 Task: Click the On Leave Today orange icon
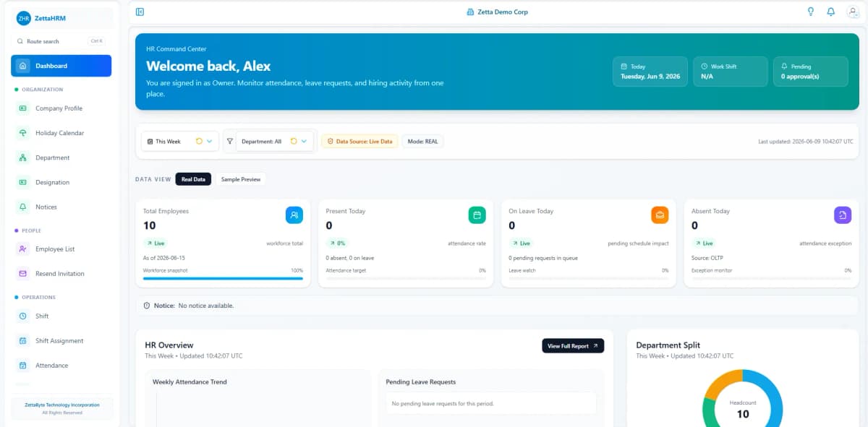[x=660, y=215]
